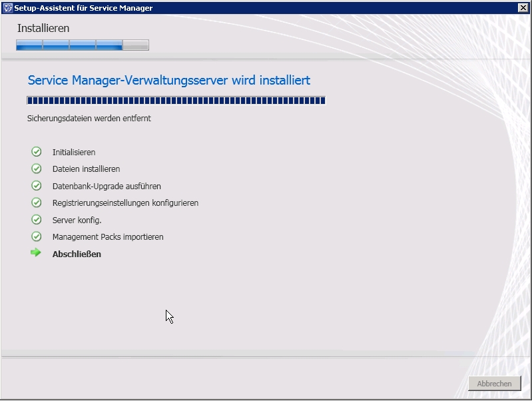Click the last grey segment of the wizard step bar
This screenshot has height=401, width=532.
136,45
